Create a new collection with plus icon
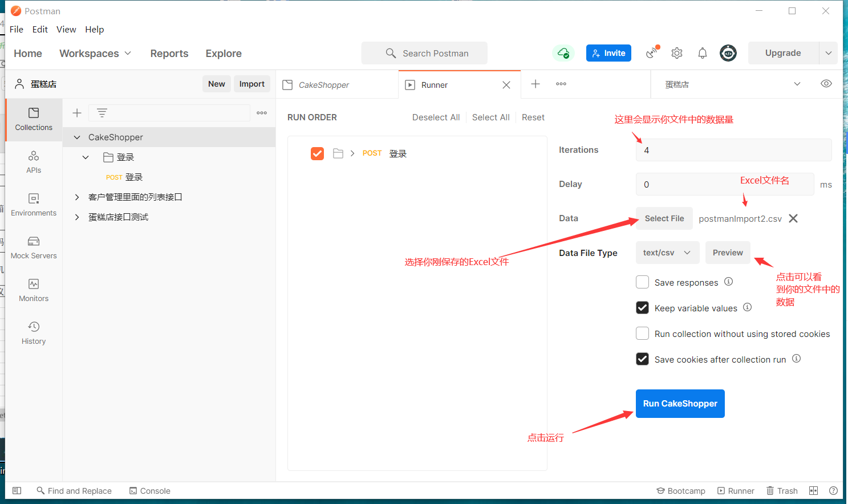 click(77, 113)
